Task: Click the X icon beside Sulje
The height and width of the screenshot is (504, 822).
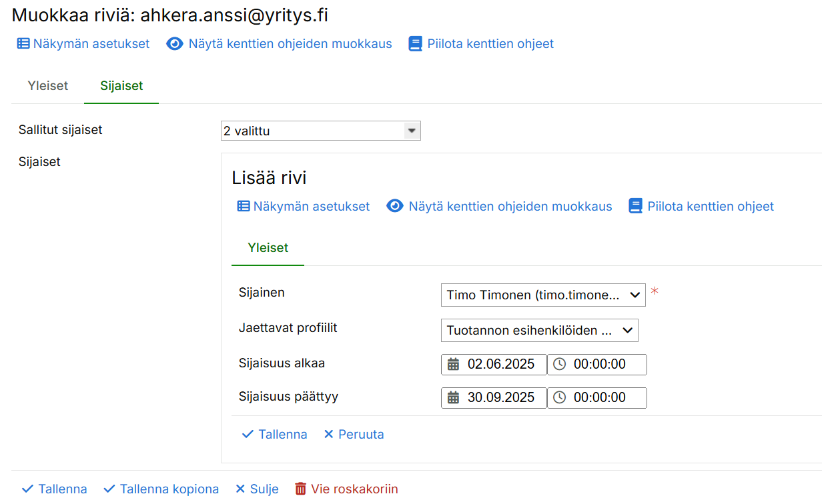Action: [240, 489]
